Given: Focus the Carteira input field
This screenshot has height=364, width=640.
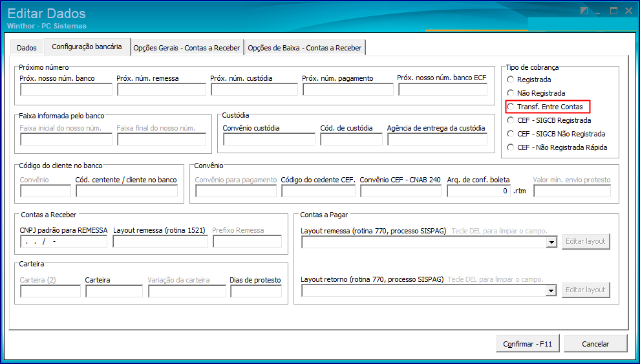Looking at the screenshot, I should pyautogui.click(x=114, y=292).
